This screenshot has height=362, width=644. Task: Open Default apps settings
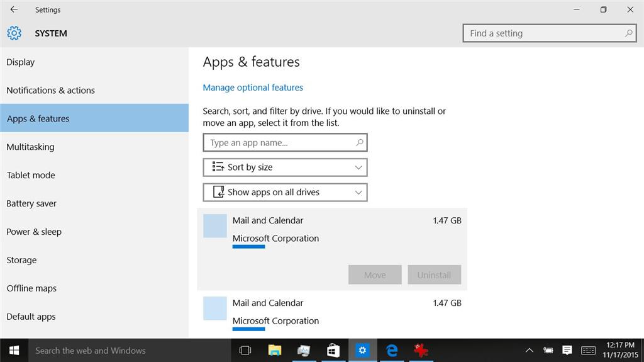(x=94, y=317)
